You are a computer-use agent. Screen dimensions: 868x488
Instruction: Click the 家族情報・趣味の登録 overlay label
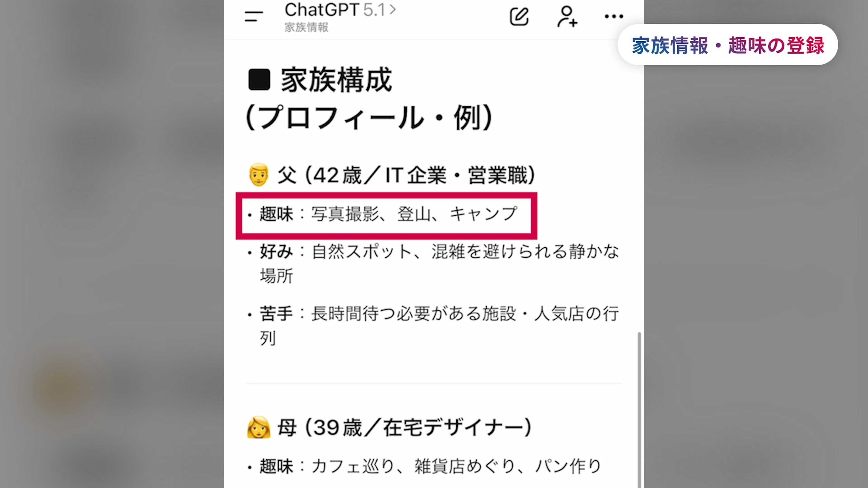point(727,45)
